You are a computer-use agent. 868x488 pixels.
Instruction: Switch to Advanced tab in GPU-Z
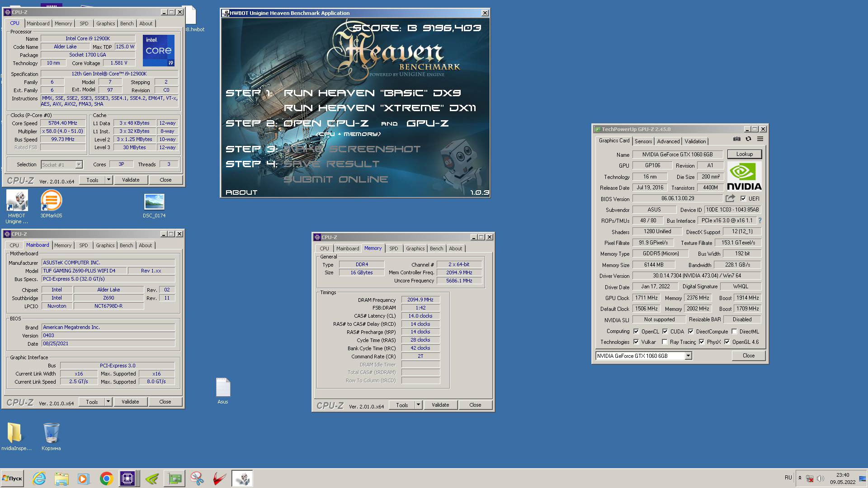pyautogui.click(x=668, y=141)
